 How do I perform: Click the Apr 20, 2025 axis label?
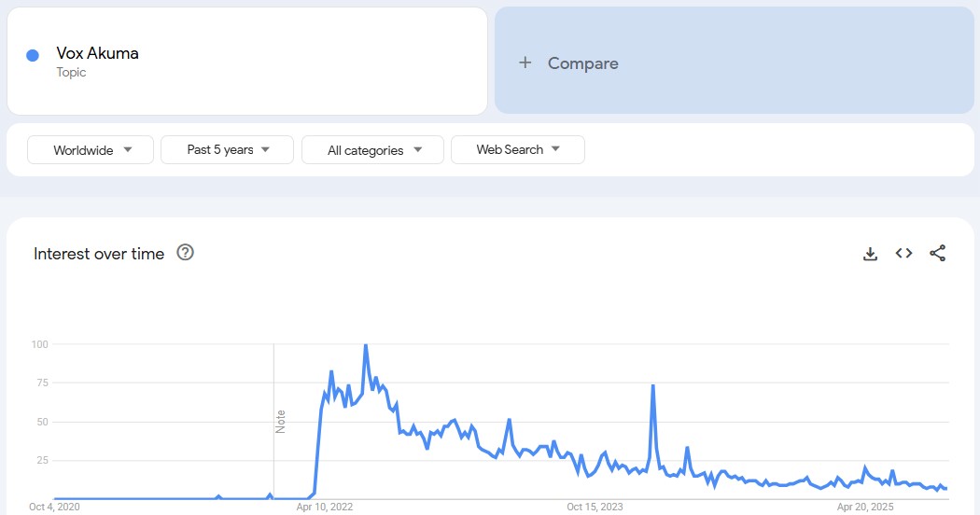[x=865, y=508]
